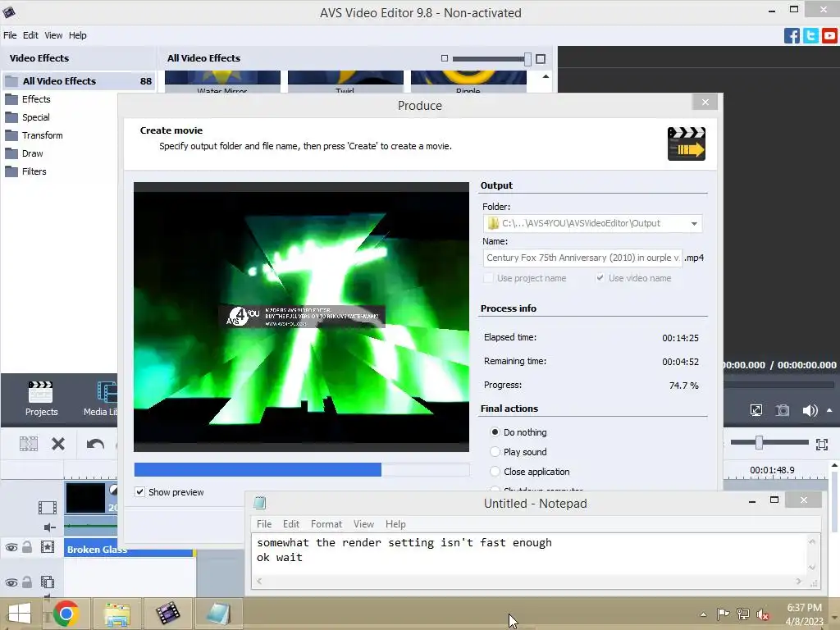Open the YouTube icon in the header
Screen dimensions: 840x630
click(829, 36)
